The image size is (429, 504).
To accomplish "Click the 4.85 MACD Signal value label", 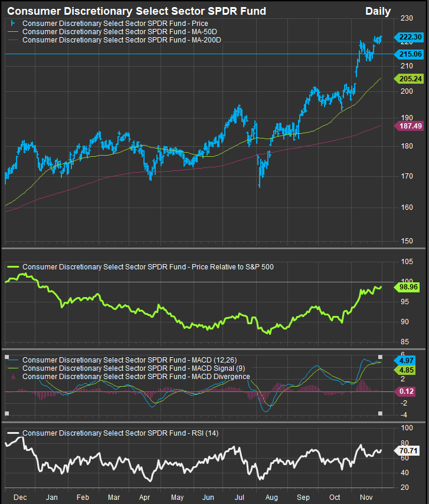I will point(405,370).
